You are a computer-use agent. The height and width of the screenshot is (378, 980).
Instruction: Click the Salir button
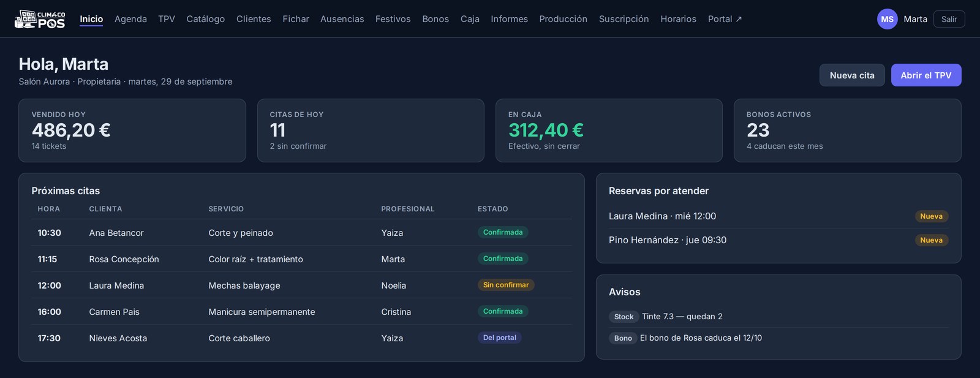coord(949,19)
